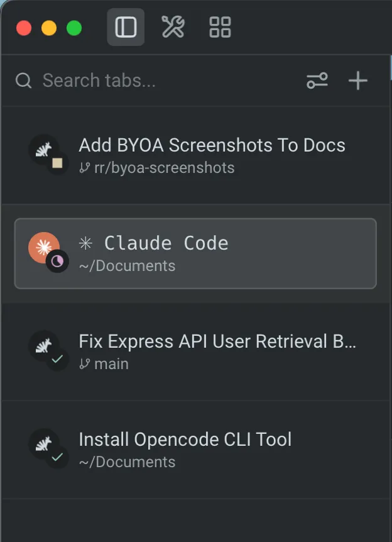Click the rr/byoa-screenshots branch label
Viewport: 392px width, 542px height.
click(165, 168)
